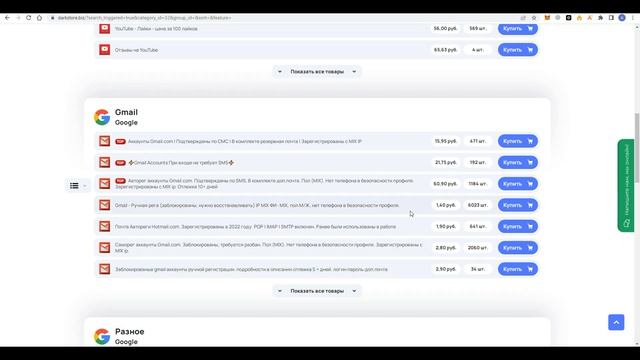The height and width of the screenshot is (360, 640).
Task: Buy the manual-reg Gmail item for 1,40 руб.
Action: (518, 205)
